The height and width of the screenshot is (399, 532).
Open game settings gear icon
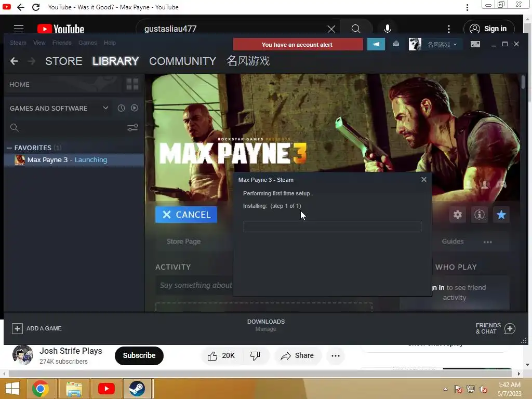(x=457, y=215)
